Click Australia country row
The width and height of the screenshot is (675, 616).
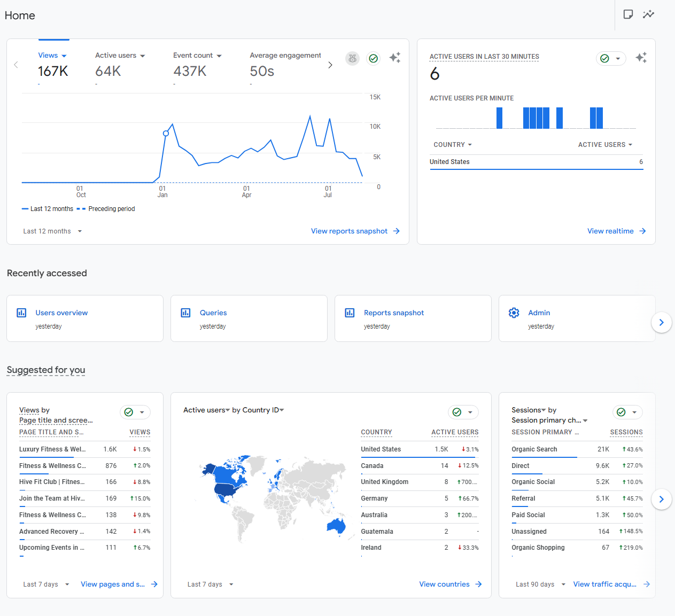click(x=420, y=515)
